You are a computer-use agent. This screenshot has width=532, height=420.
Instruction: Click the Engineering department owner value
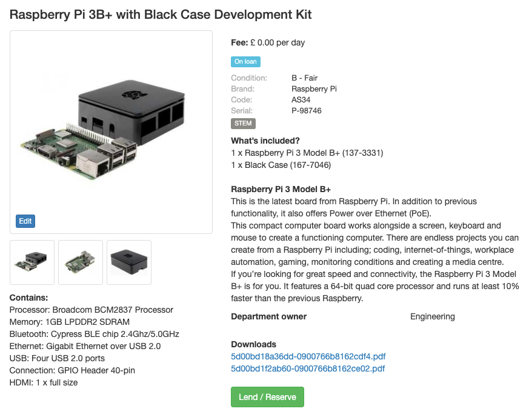[x=433, y=316]
